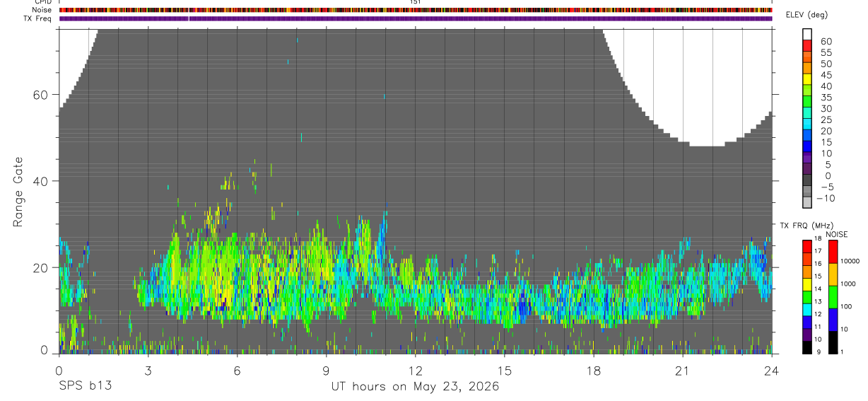The width and height of the screenshot is (868, 401).
Task: Click the 12 tick label on the UT hours axis
Action: click(x=415, y=370)
